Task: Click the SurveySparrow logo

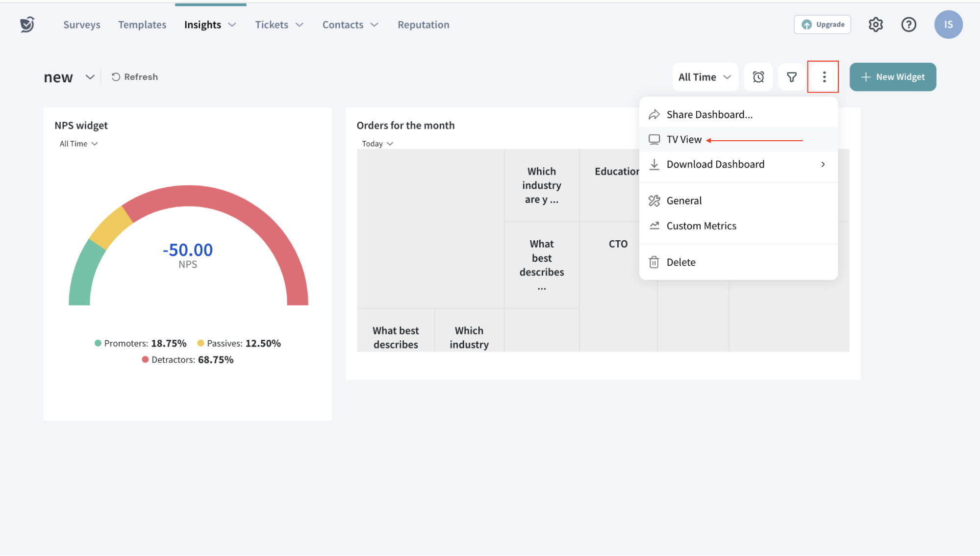Action: click(27, 24)
